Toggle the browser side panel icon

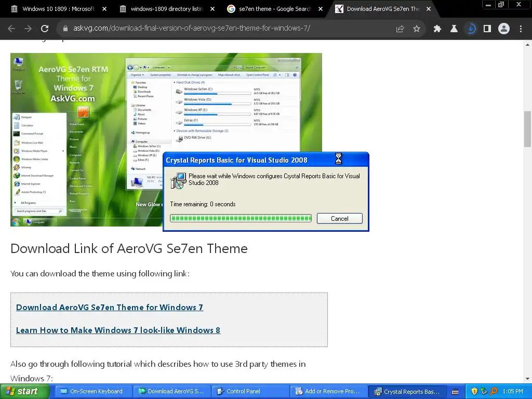tap(487, 29)
